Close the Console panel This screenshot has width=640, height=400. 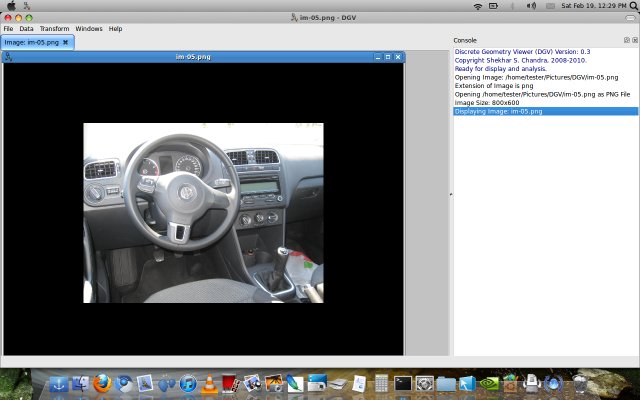tap(634, 40)
